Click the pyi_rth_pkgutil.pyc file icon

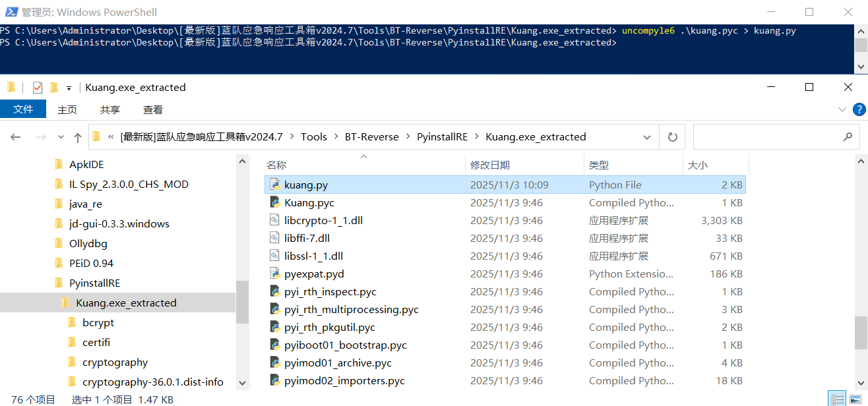point(275,328)
